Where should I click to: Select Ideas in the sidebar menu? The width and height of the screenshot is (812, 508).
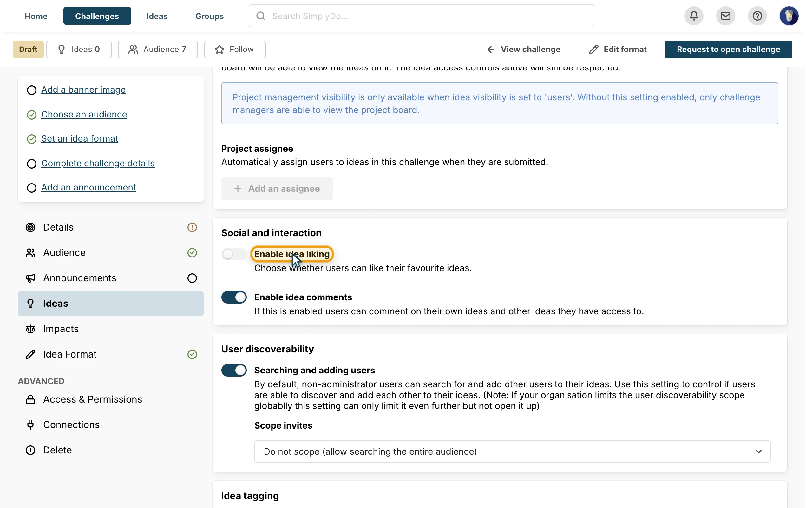[111, 304]
